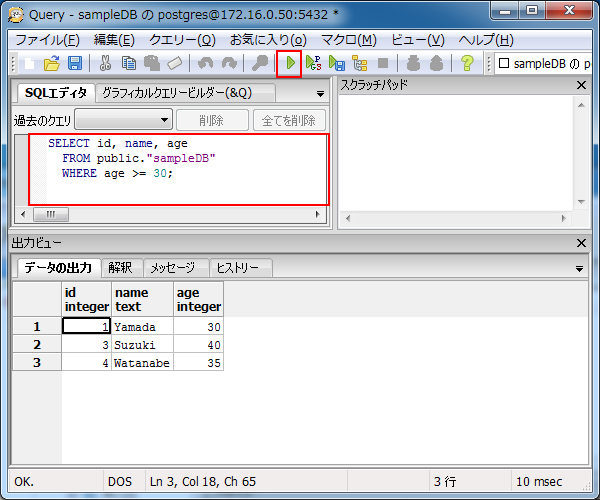Screen dimensions: 600x500
Task: Click the Execute query play icon
Action: tap(289, 63)
